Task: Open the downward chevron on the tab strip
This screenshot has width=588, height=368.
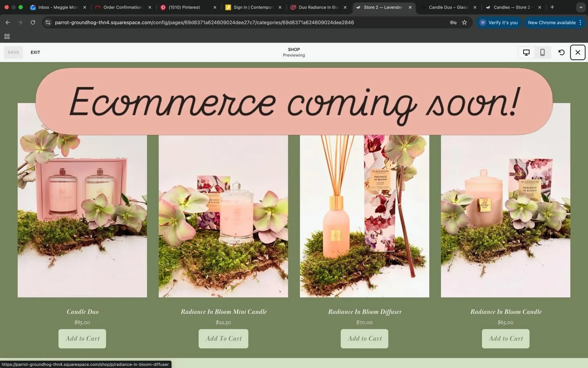Action: 581,7
